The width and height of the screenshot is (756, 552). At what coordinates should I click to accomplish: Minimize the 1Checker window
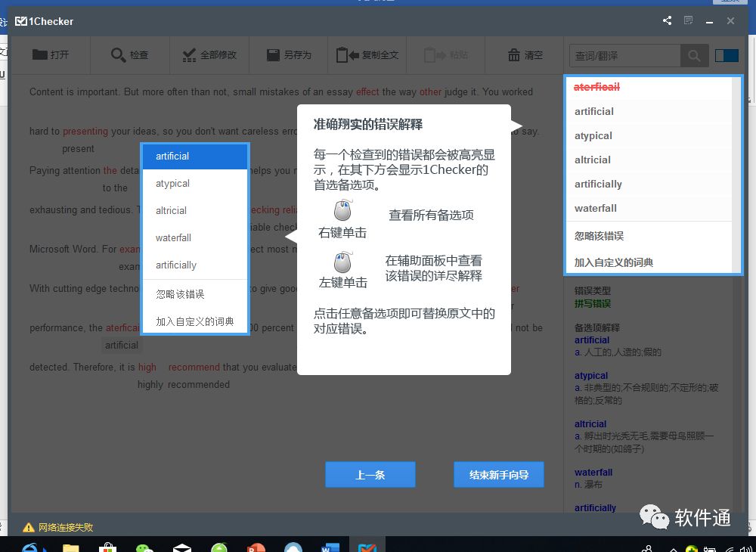[x=709, y=21]
